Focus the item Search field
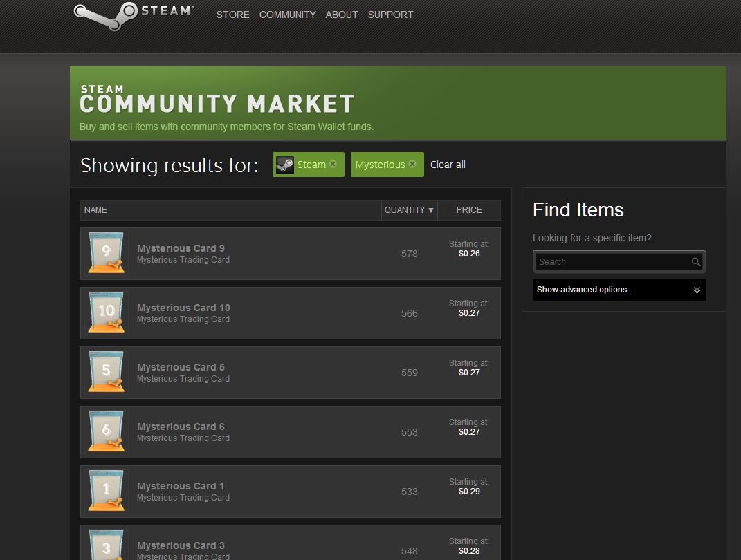 [x=619, y=261]
